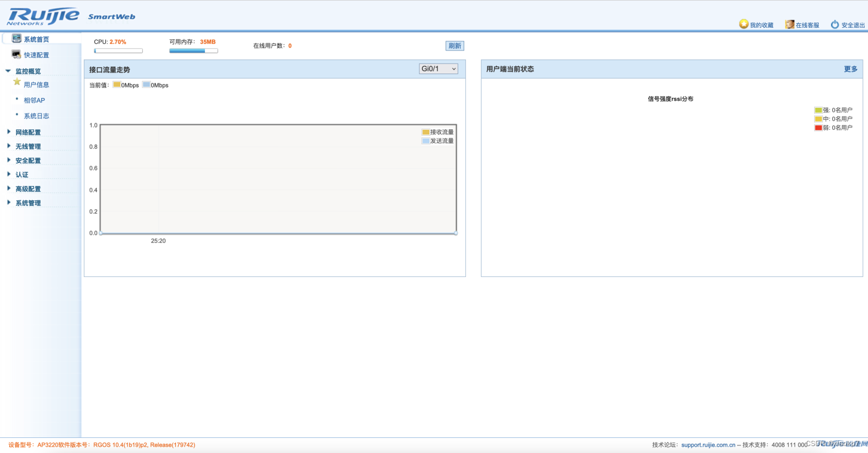Click star icon beside 用户信息
The image size is (868, 453).
17,82
